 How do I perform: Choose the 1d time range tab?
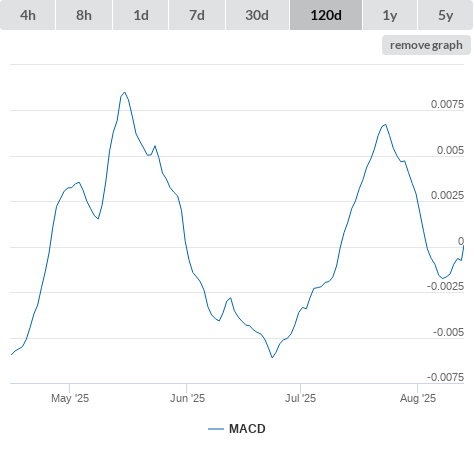(141, 15)
